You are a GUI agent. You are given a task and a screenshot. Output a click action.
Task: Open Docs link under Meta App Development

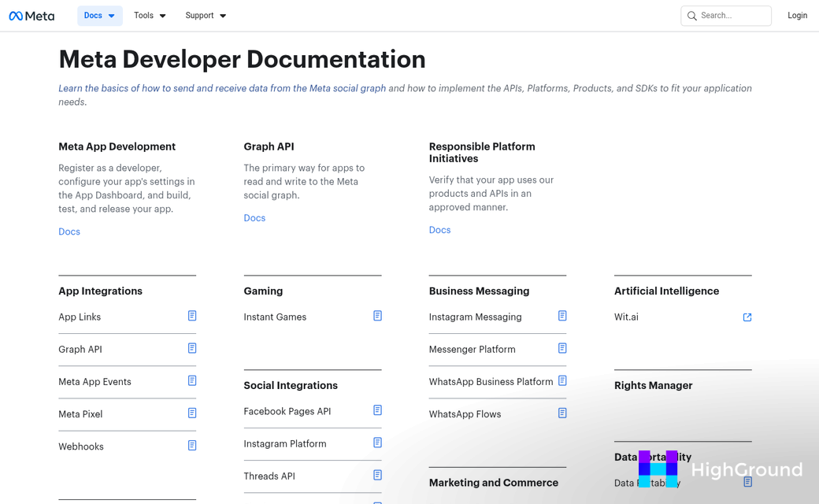(69, 232)
